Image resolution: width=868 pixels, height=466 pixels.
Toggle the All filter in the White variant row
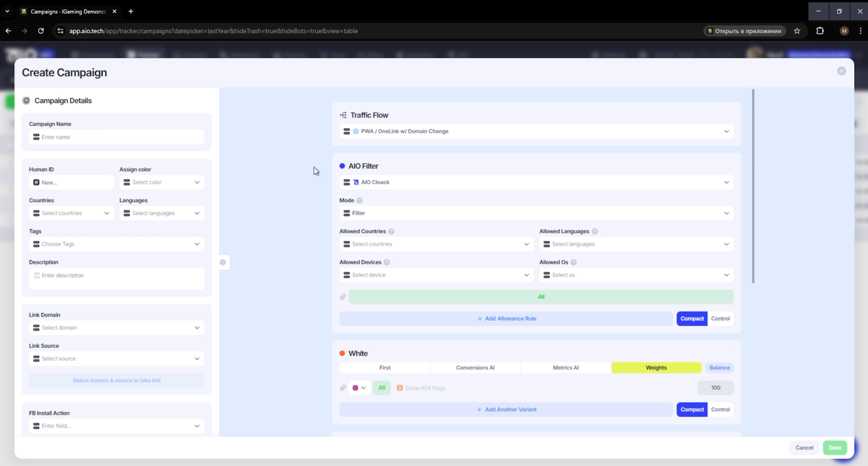(381, 388)
